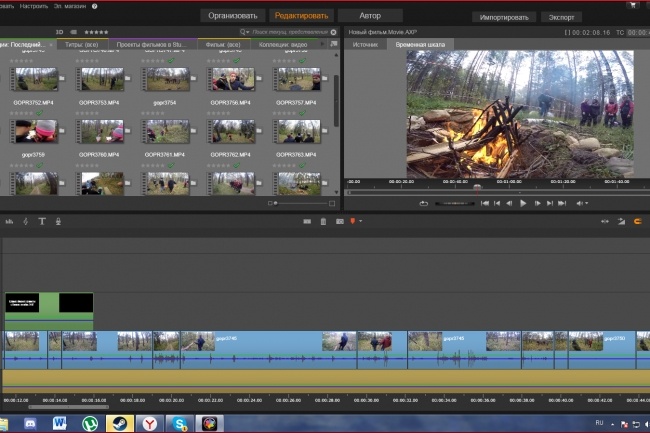Toggle the orange magnetic snapping icon
Image resolution: width=650 pixels, height=433 pixels.
(638, 222)
